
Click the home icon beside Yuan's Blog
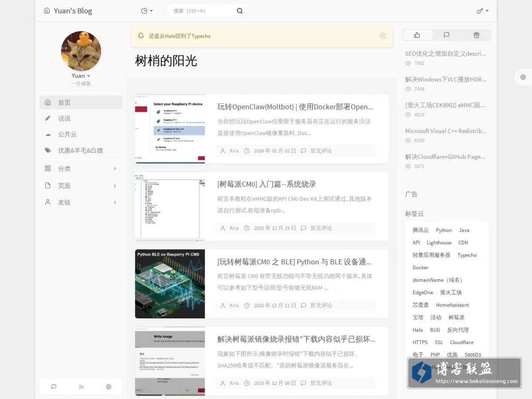pyautogui.click(x=47, y=11)
